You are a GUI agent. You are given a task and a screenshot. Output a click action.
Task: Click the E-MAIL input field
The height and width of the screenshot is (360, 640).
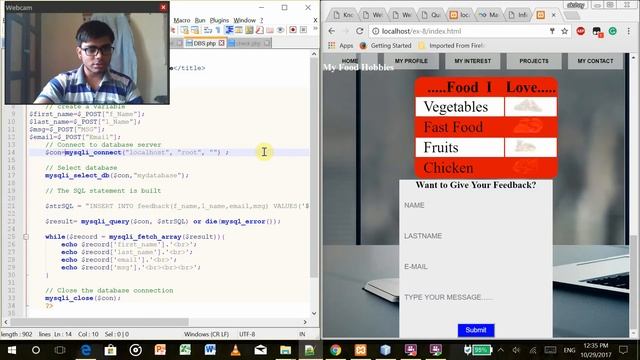coord(476,267)
